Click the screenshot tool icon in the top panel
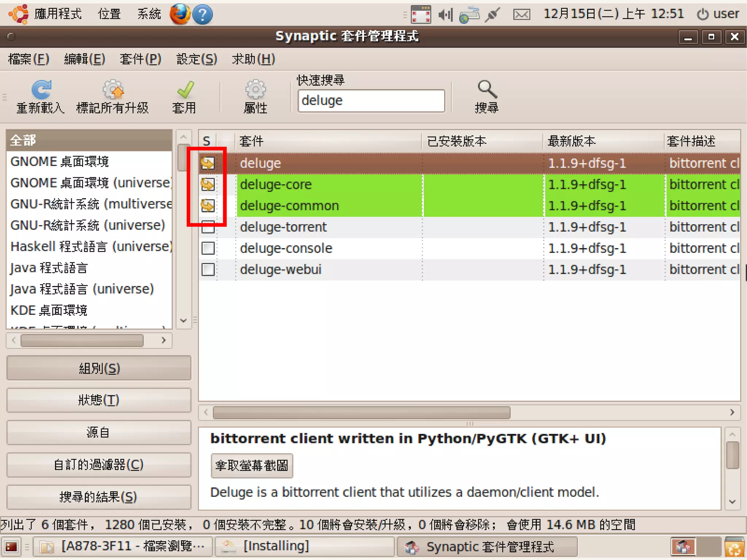The height and width of the screenshot is (560, 747). pyautogui.click(x=421, y=15)
